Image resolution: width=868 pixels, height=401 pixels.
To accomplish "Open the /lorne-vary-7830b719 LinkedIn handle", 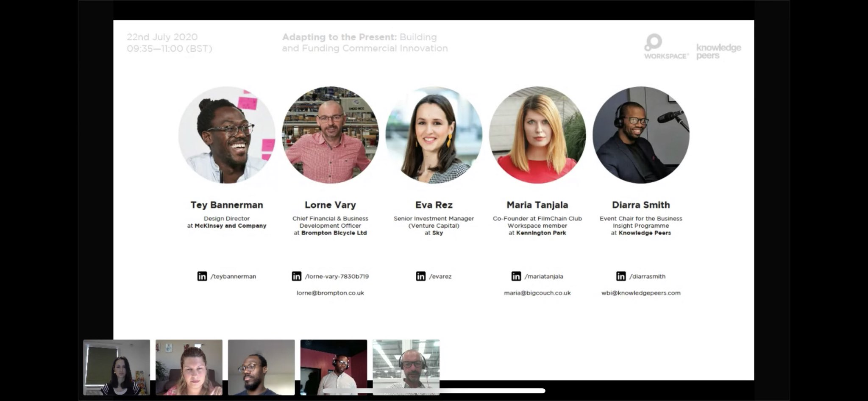I will [x=337, y=276].
